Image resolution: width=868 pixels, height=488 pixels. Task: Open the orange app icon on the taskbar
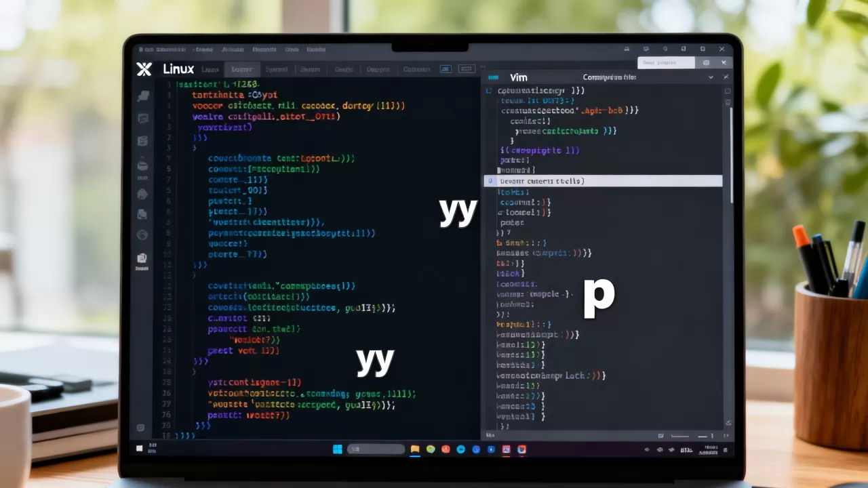[446, 449]
